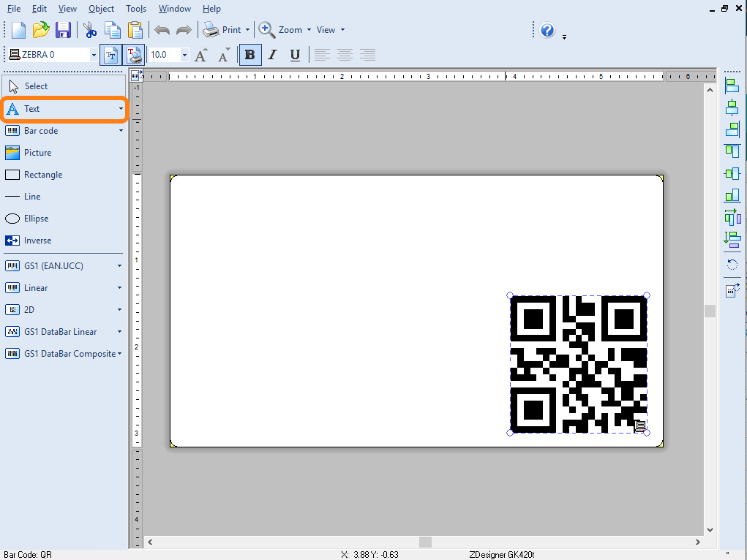Open the Object menu
Image resolution: width=747 pixels, height=560 pixels.
[101, 9]
